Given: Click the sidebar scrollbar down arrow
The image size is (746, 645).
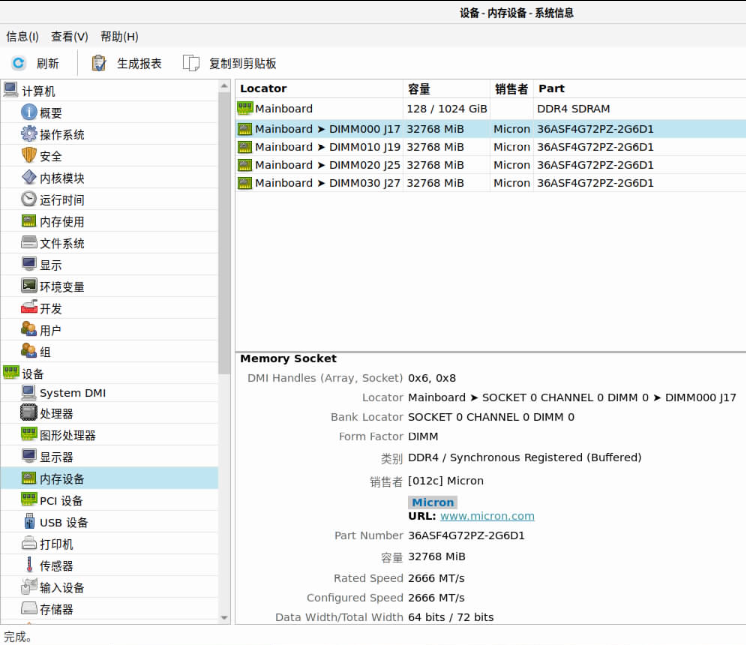Looking at the screenshot, I should 224,618.
